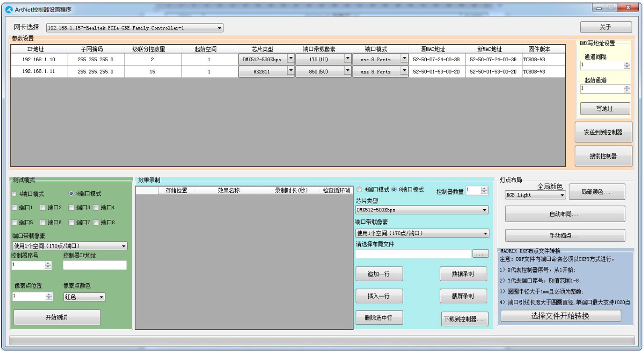This screenshot has height=353, width=644.
Task: Open chip type dropdown for row 192.168.1.10
Action: point(291,59)
